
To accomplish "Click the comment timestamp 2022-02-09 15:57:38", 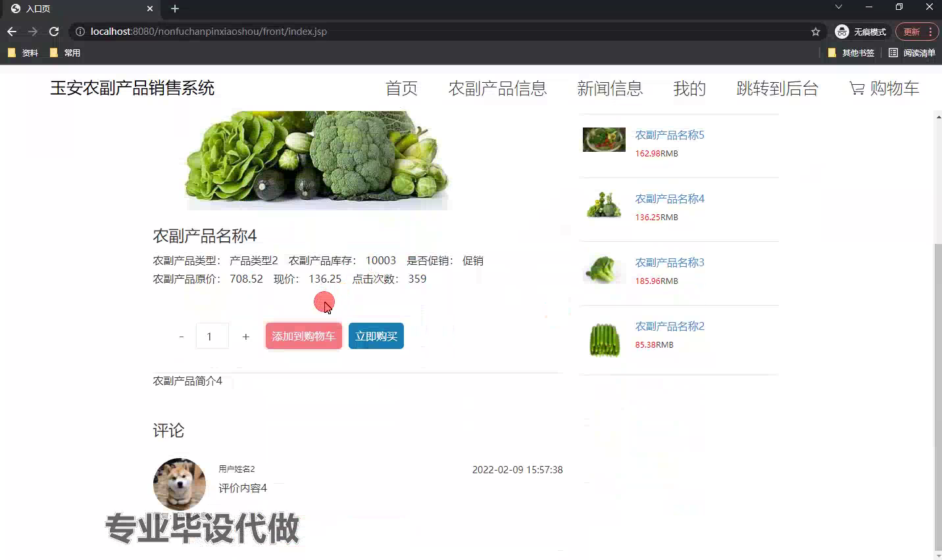I will point(518,470).
